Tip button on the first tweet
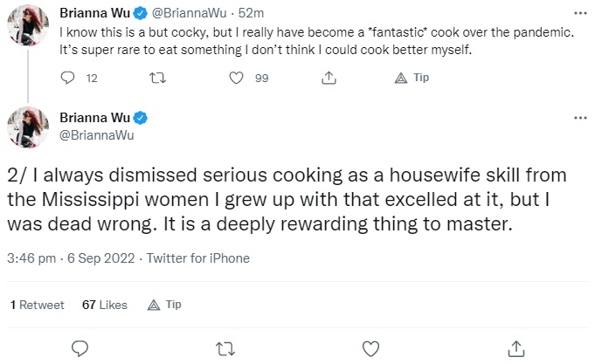The image size is (595, 364). point(412,78)
